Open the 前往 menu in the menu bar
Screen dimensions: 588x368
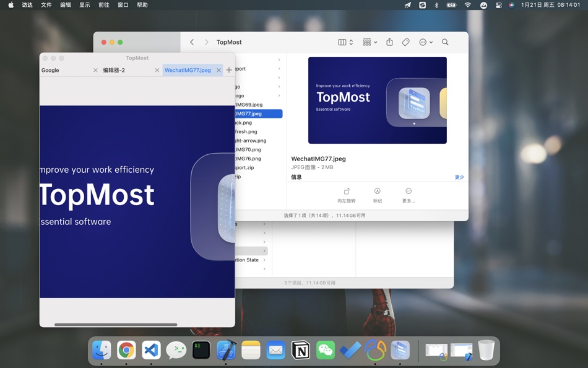tap(103, 5)
